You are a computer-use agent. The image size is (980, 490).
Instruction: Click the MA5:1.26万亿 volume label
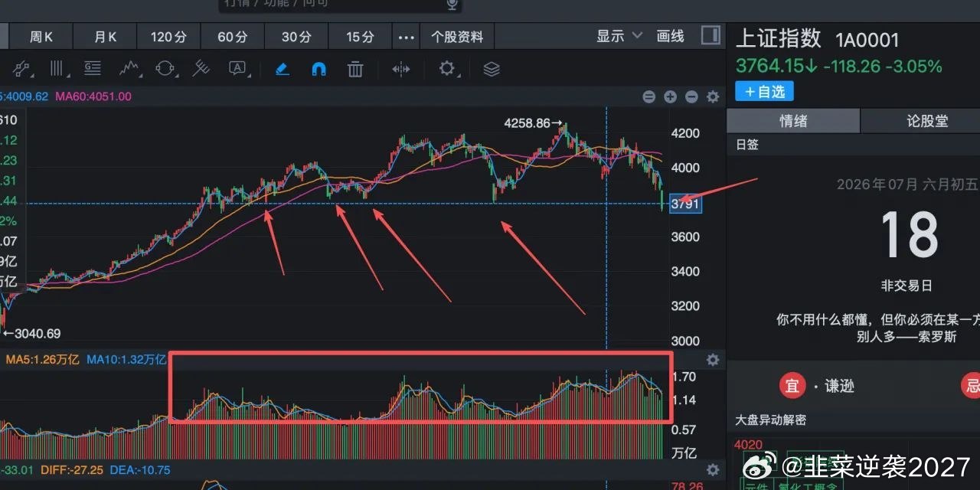(43, 359)
